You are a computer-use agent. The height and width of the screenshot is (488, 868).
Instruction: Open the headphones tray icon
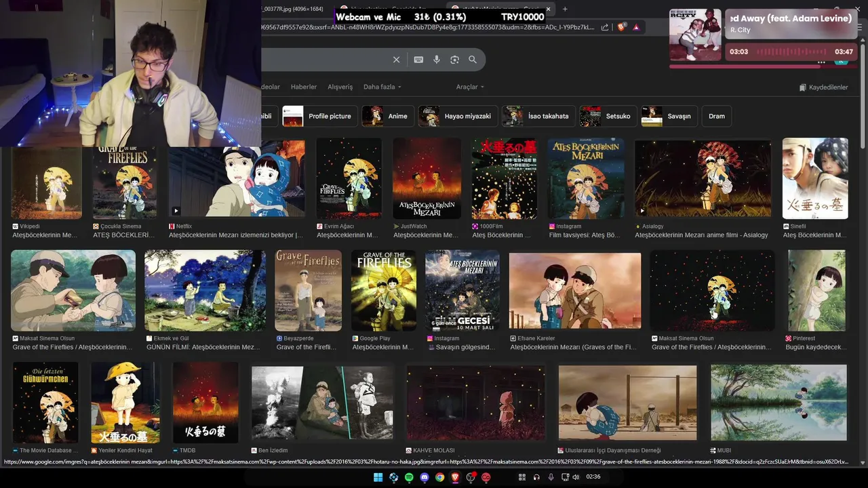(536, 477)
